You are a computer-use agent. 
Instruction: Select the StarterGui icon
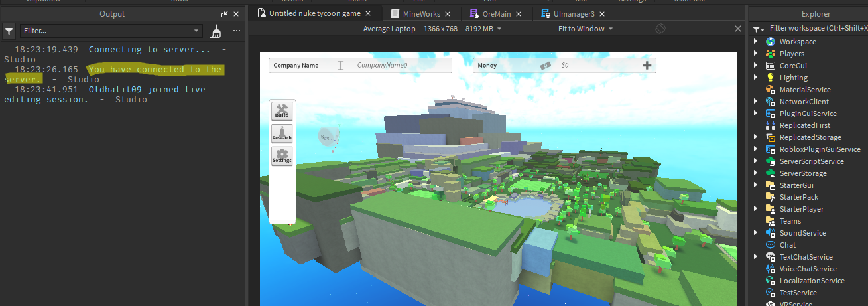(x=771, y=185)
